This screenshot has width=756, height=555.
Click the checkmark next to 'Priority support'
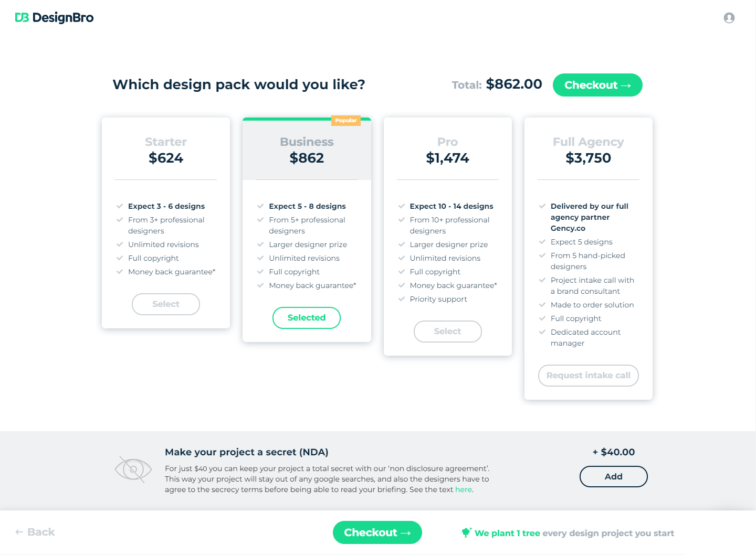click(401, 299)
